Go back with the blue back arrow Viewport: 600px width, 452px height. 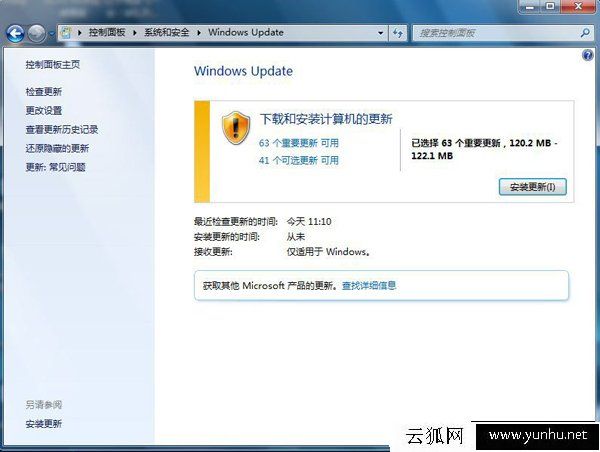coord(15,34)
